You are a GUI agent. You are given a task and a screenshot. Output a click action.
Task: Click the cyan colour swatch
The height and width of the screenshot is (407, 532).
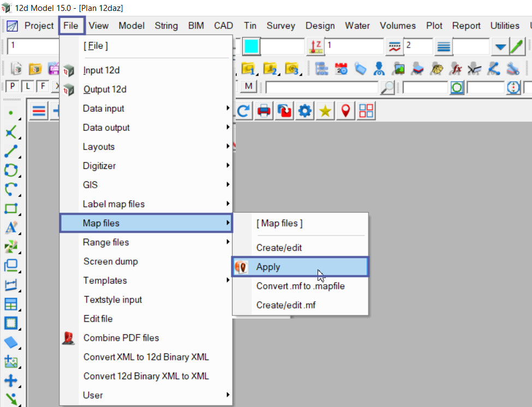coord(251,46)
